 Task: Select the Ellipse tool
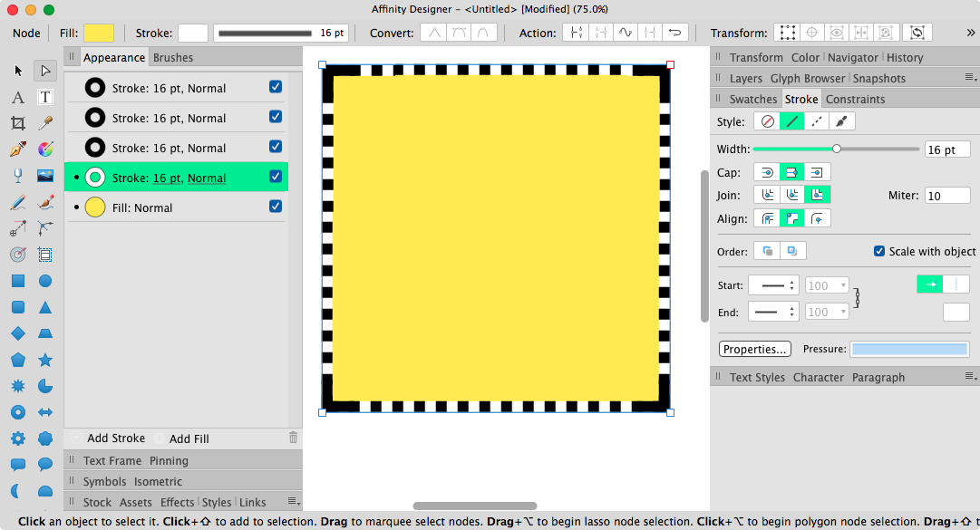coord(45,281)
